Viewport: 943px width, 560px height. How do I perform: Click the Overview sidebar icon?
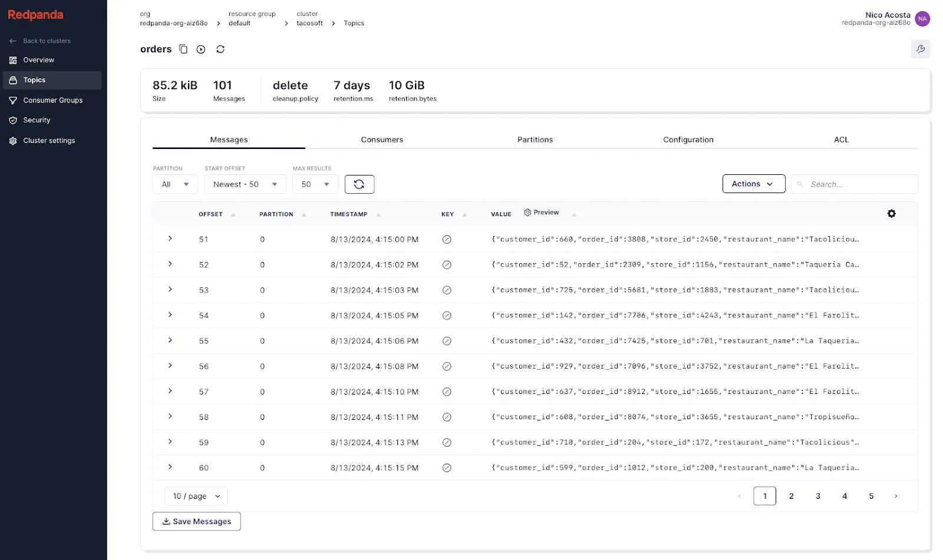(13, 60)
